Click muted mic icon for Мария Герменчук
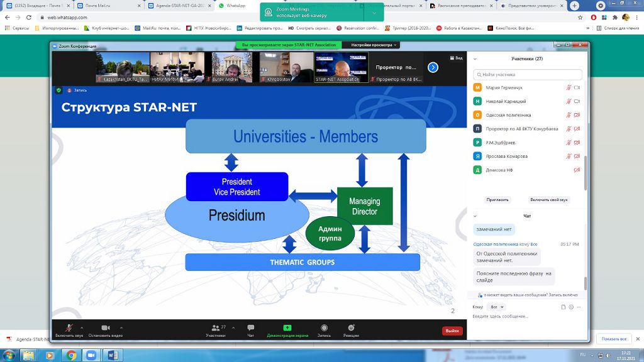644x362 pixels. point(569,87)
